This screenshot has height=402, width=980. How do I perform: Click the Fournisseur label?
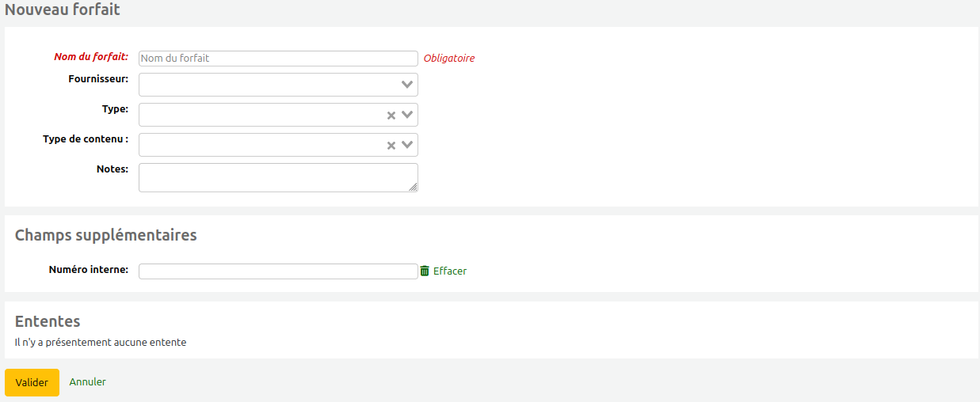(x=98, y=79)
